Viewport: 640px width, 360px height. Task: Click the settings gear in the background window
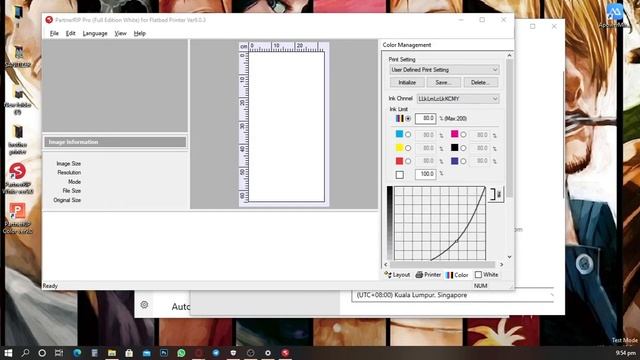coord(144,304)
